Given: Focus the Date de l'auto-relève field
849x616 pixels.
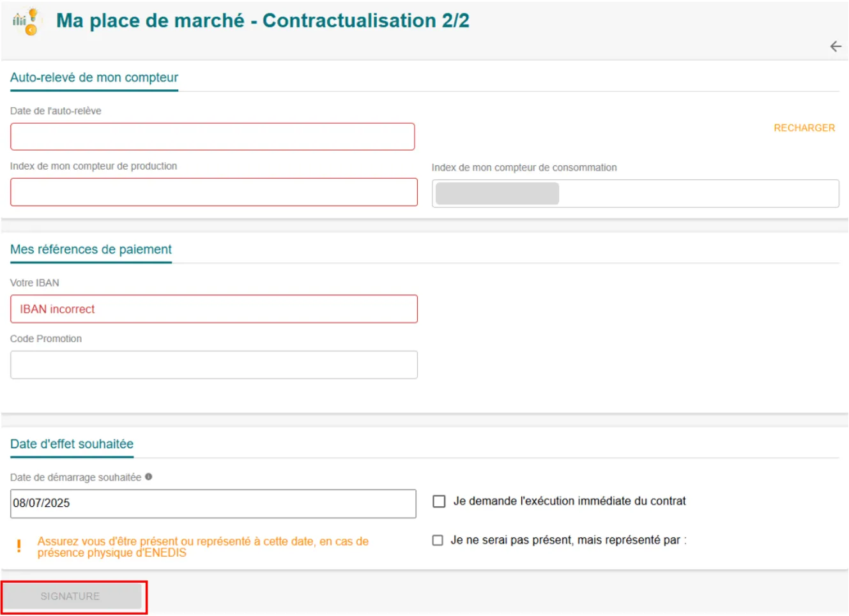Looking at the screenshot, I should (x=212, y=137).
